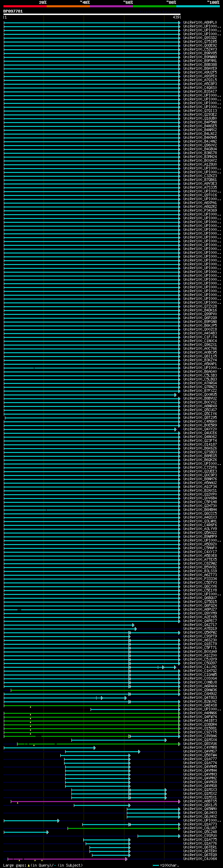This screenshot has height=868, width=223.
Task: Open hit UniRef100_Q9SSD2
Action: 200,38
